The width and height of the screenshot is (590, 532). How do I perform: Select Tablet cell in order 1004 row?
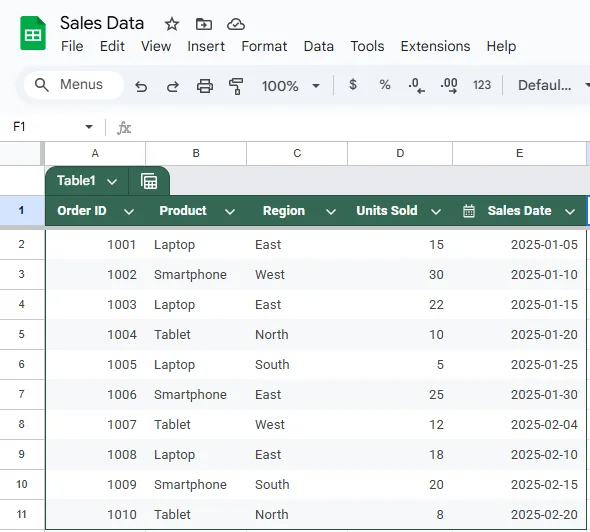(x=196, y=334)
